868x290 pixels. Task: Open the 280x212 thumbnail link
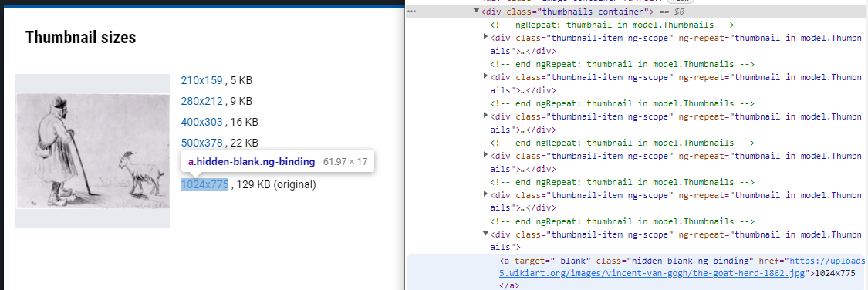(201, 101)
